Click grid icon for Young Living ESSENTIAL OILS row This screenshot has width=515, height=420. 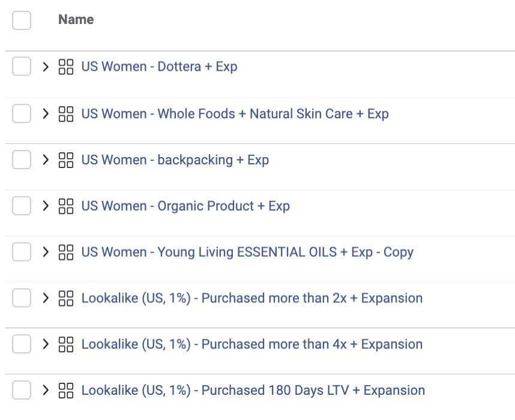(65, 252)
